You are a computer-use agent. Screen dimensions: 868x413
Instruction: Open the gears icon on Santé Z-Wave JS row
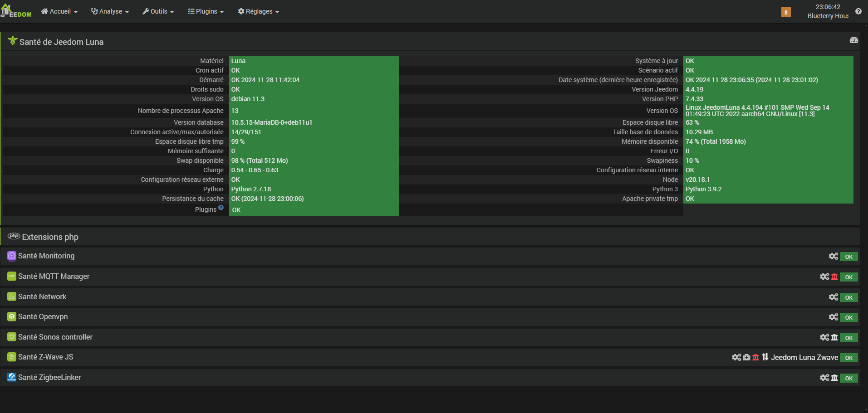tap(736, 357)
